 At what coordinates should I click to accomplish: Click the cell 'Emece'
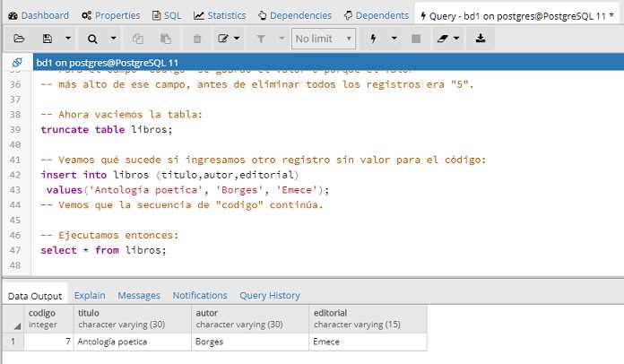pyautogui.click(x=368, y=342)
